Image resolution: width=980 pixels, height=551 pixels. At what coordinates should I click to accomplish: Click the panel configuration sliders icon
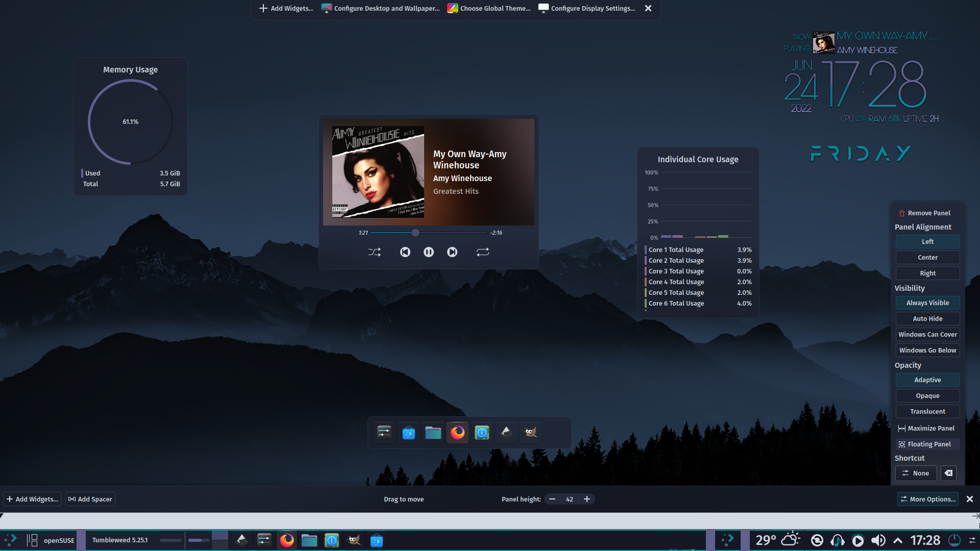tap(972, 540)
